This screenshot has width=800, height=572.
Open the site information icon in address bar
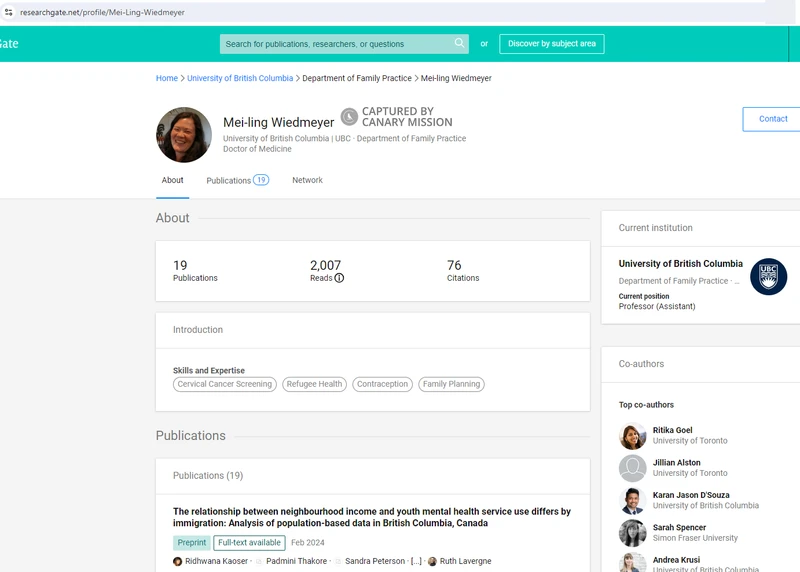pyautogui.click(x=9, y=12)
